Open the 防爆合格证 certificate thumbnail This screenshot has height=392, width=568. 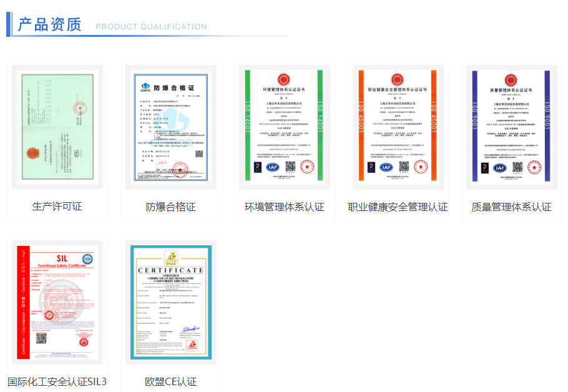(x=170, y=127)
